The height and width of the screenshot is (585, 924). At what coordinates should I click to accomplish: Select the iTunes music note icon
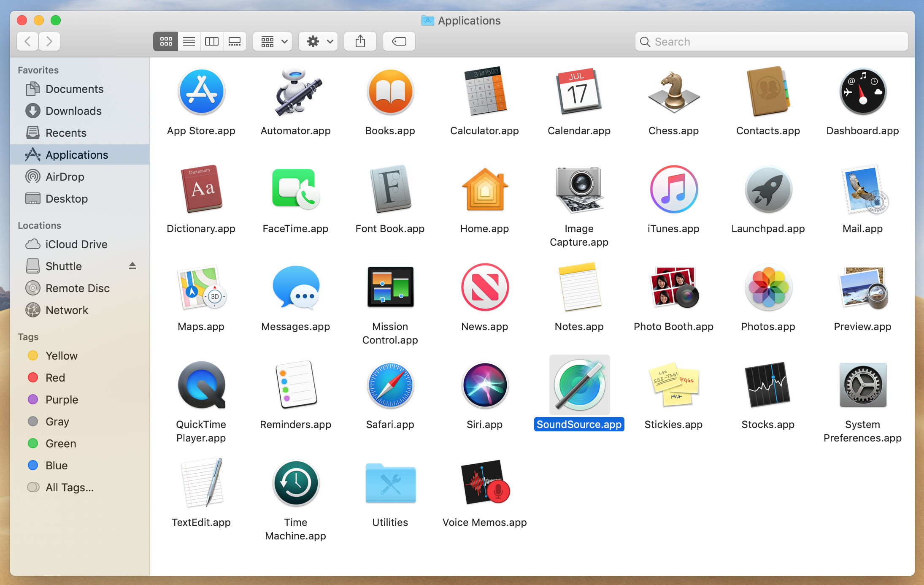coord(674,189)
